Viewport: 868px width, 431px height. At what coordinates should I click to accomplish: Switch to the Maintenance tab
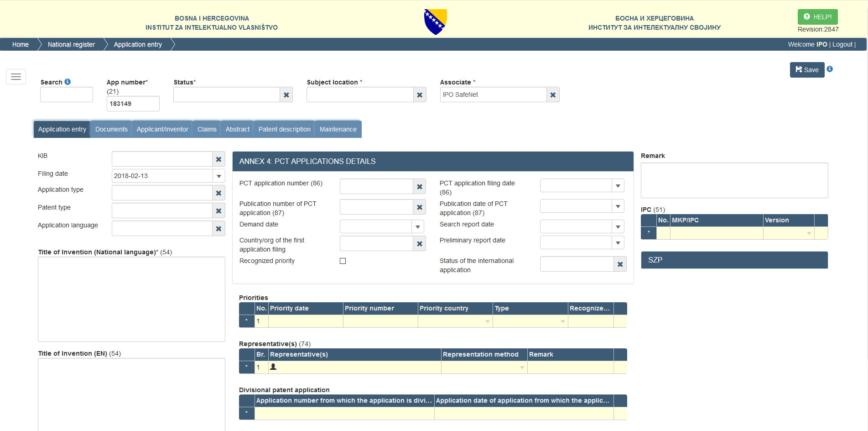338,129
